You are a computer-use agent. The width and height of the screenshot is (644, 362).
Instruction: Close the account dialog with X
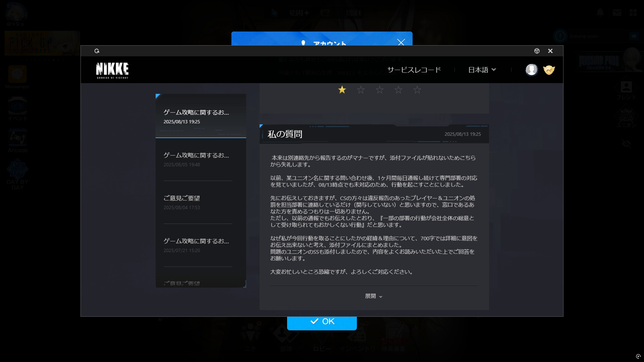point(401,42)
